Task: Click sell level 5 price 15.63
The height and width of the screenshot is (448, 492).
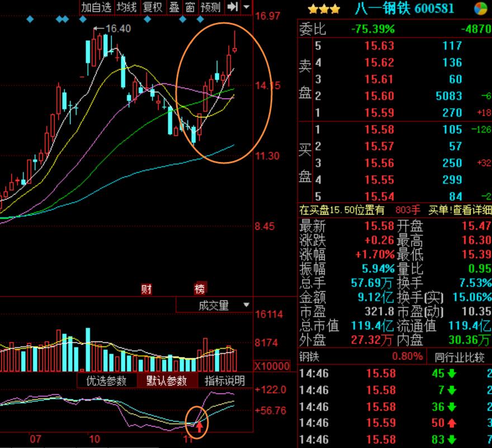Action: (x=379, y=46)
